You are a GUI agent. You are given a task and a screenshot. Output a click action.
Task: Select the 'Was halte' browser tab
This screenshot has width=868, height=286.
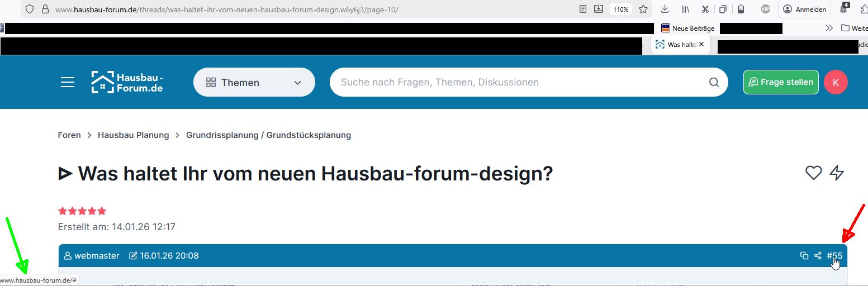click(x=676, y=44)
